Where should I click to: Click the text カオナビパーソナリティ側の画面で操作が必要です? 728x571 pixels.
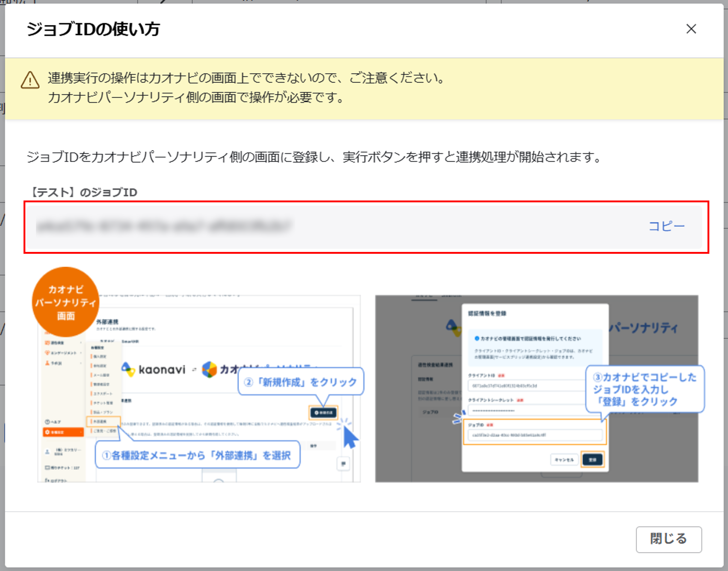[x=196, y=98]
